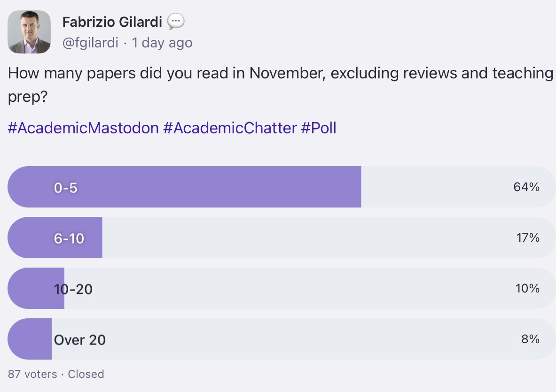This screenshot has width=556, height=392.
Task: Click the 64% result value
Action: click(x=526, y=187)
